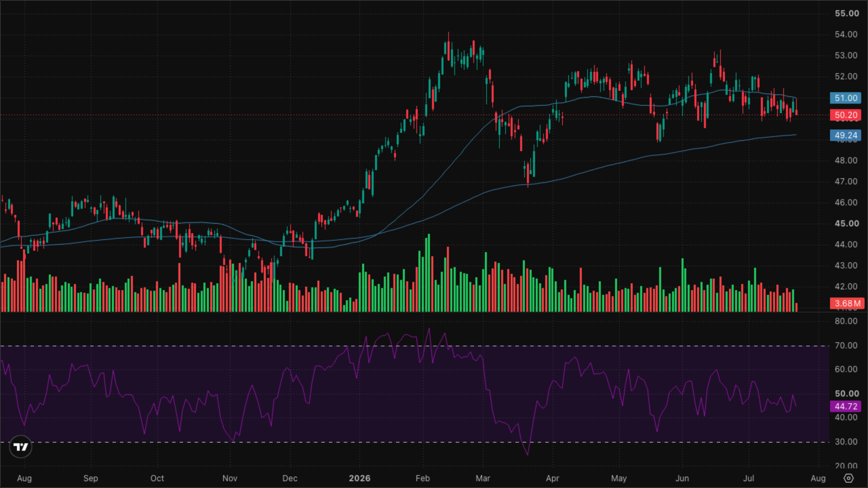Click the 52.00 price axis label
Viewport: 868px width, 488px height.
[846, 77]
